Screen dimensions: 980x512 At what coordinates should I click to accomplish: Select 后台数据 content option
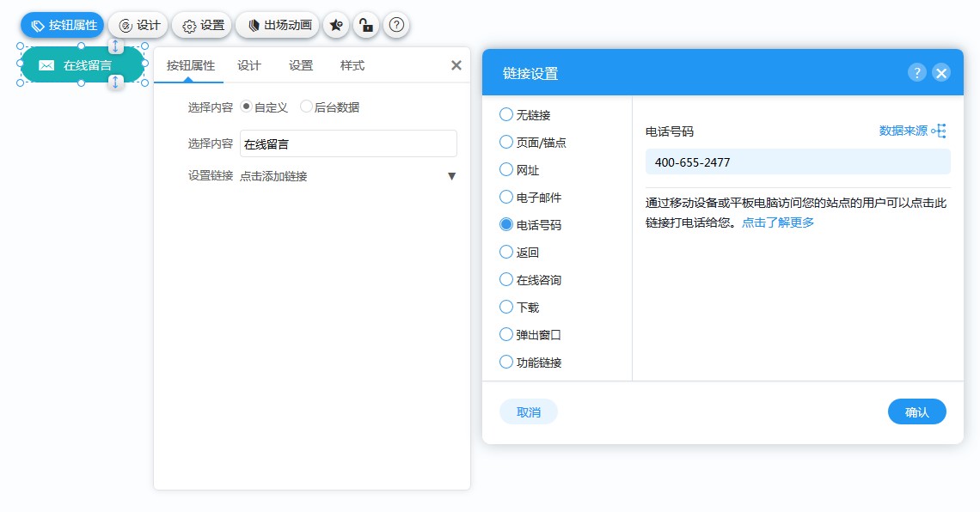coord(306,107)
